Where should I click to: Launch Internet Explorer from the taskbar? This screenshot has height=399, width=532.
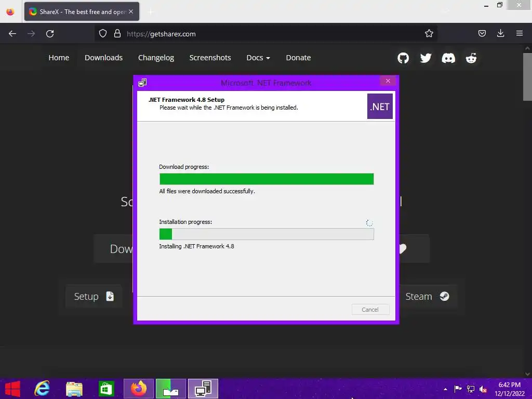pyautogui.click(x=42, y=389)
